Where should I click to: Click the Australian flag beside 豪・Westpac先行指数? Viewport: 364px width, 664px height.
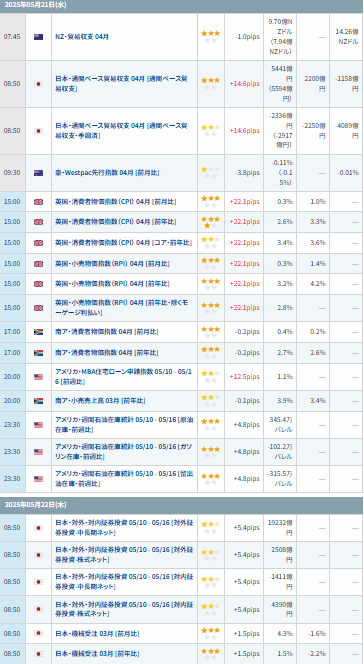point(38,173)
